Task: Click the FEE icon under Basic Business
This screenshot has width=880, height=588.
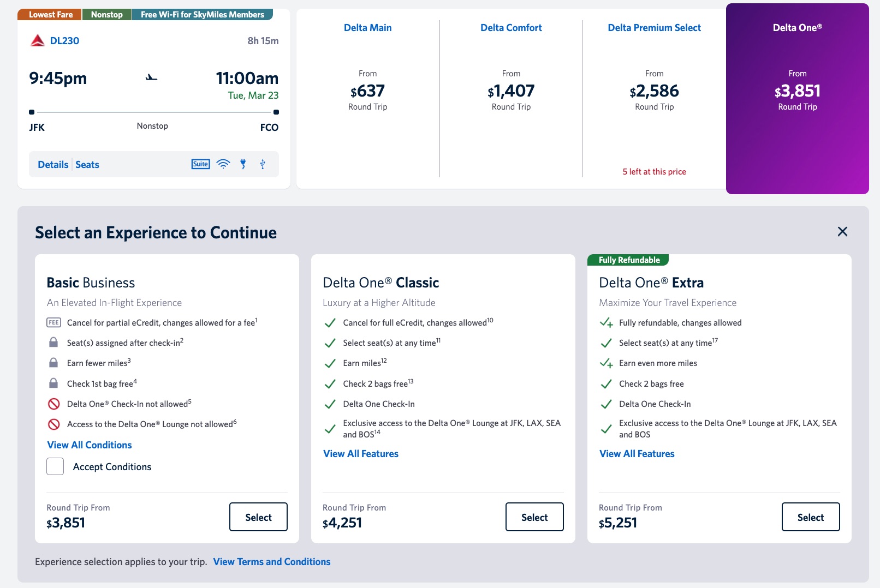Action: [x=53, y=322]
